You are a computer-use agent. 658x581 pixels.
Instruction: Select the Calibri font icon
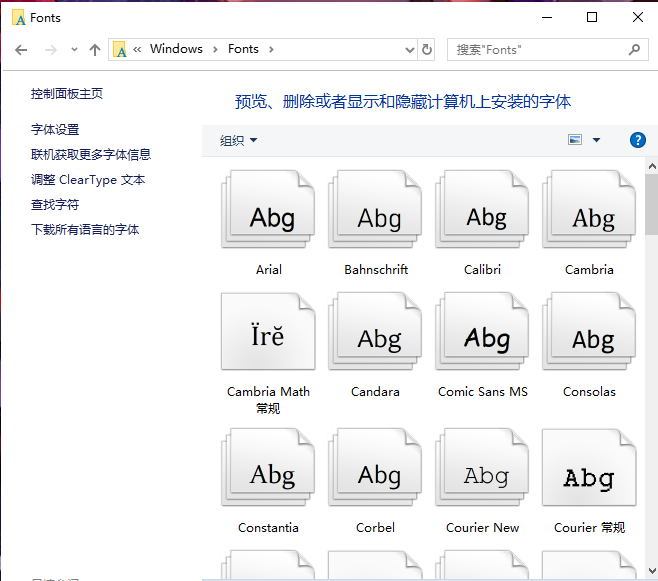482,209
